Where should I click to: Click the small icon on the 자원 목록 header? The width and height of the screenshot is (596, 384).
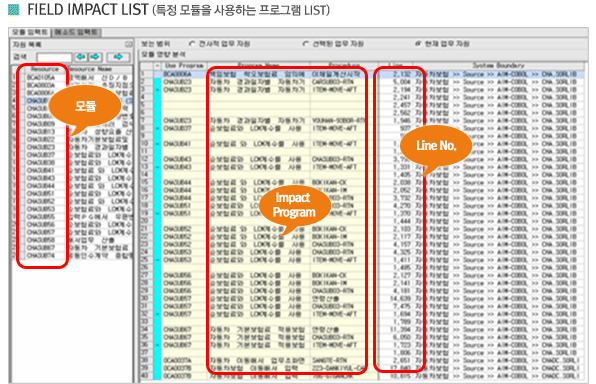[129, 44]
